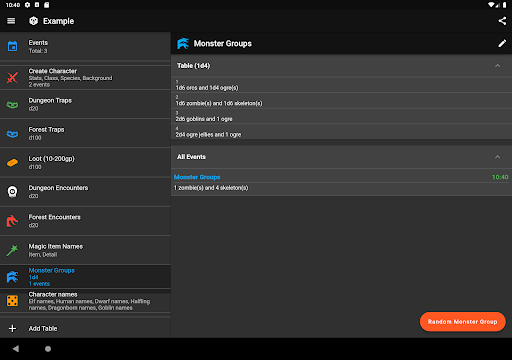This screenshot has width=512, height=360.
Task: Collapse the All Events section
Action: (497, 157)
